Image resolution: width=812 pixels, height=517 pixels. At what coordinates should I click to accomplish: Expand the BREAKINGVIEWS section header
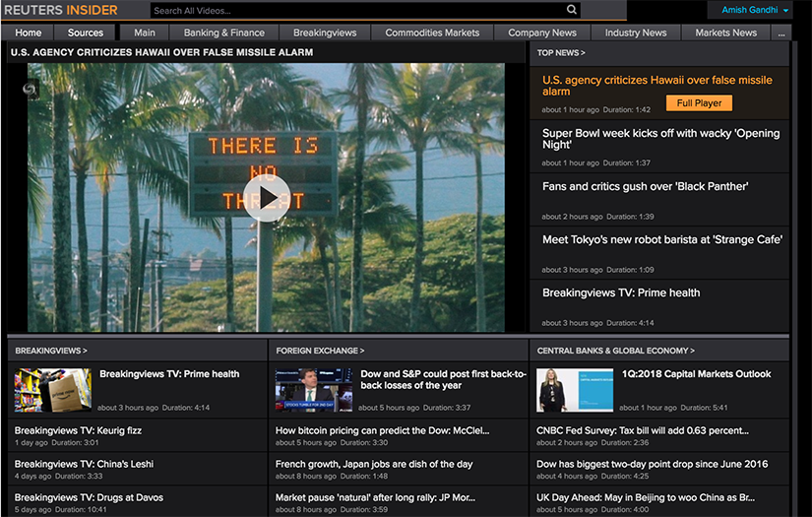(51, 351)
